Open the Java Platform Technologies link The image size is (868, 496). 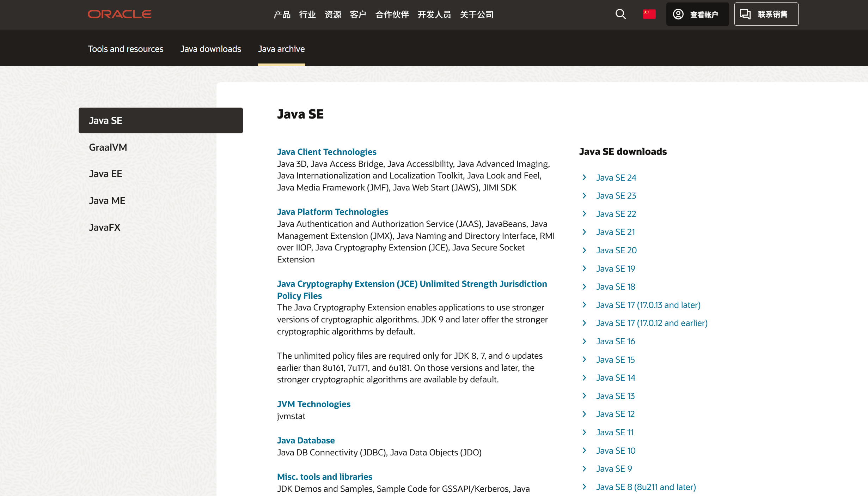coord(332,212)
